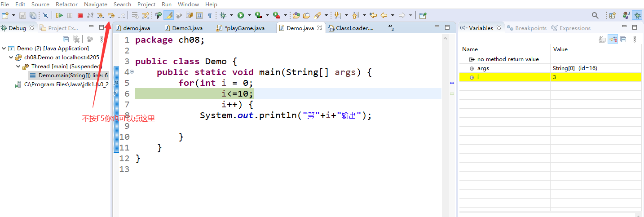Toggle Use Step Filters icon
This screenshot has width=644, height=217.
146,15
